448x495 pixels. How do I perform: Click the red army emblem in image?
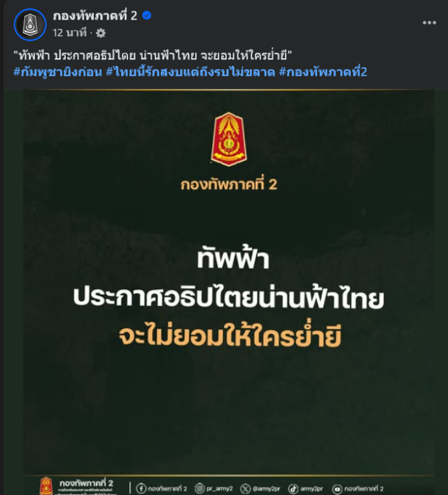tap(229, 139)
